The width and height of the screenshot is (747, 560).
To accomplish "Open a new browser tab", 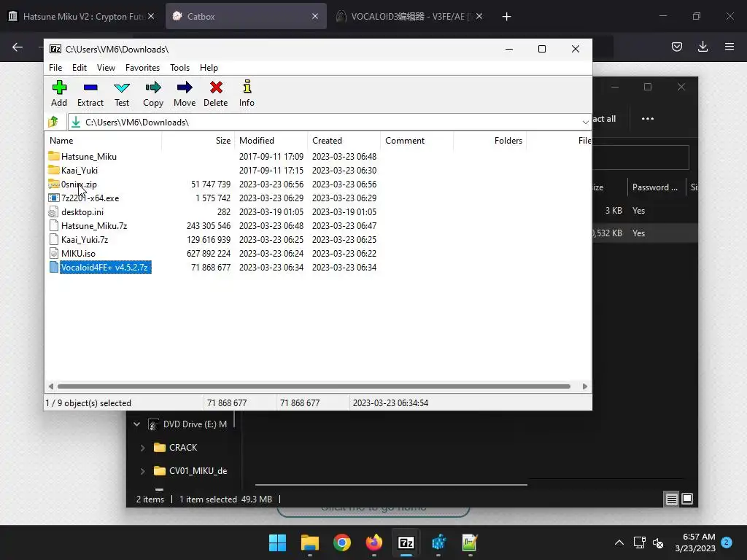I will tap(506, 17).
